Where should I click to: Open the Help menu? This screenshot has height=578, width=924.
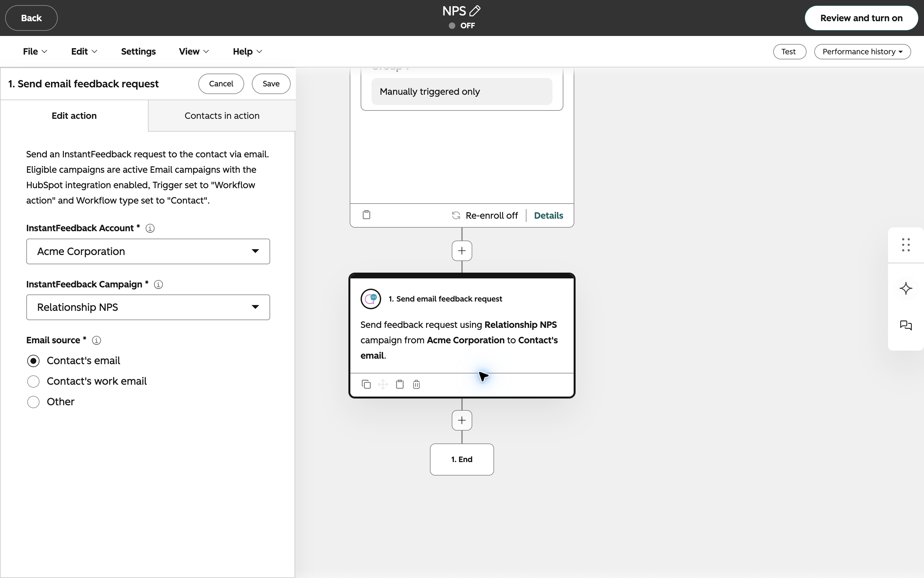click(x=247, y=52)
